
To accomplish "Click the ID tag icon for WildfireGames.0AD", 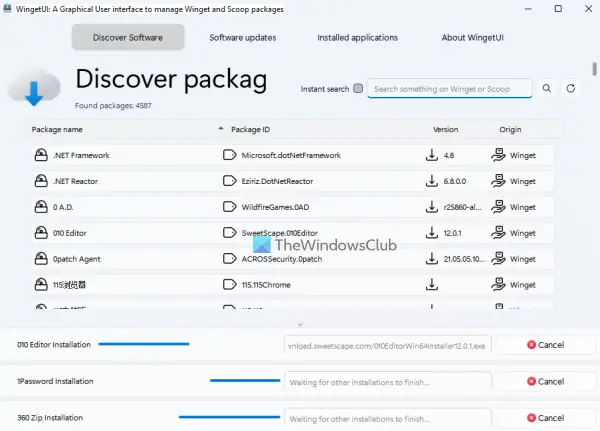I will 229,207.
